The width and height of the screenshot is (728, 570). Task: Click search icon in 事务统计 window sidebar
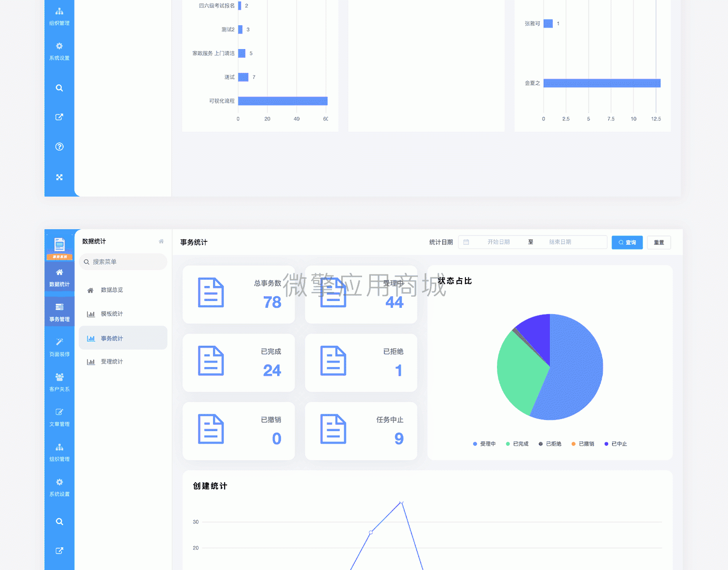click(59, 521)
